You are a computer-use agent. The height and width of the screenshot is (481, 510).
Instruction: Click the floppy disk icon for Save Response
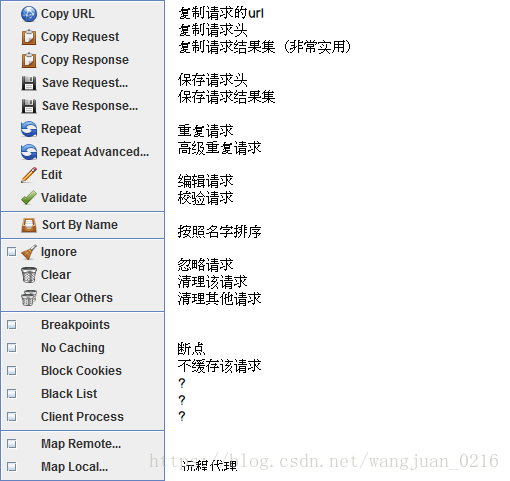click(x=29, y=106)
